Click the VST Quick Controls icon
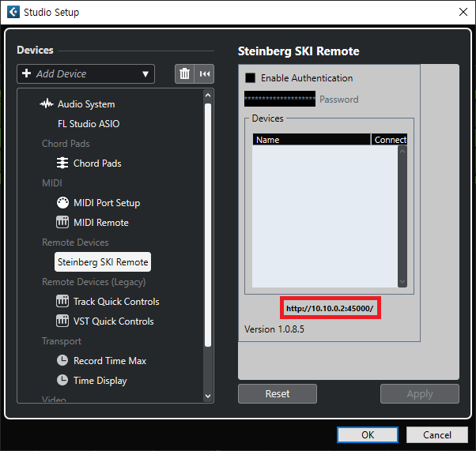This screenshot has height=451, width=476. click(62, 321)
